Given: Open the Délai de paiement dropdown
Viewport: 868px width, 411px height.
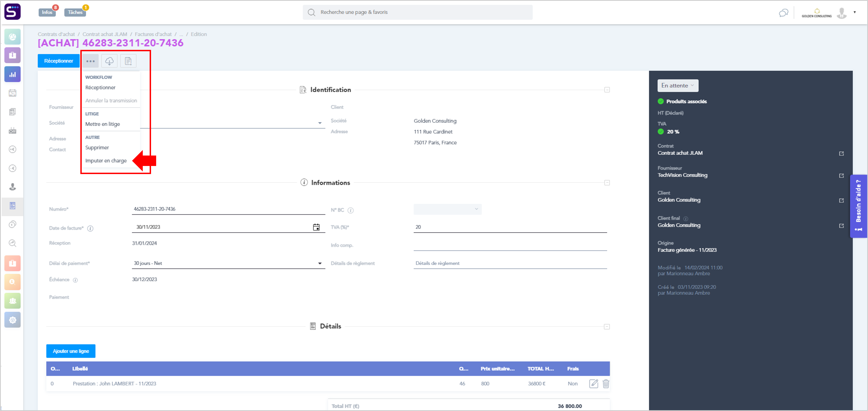Looking at the screenshot, I should 228,263.
